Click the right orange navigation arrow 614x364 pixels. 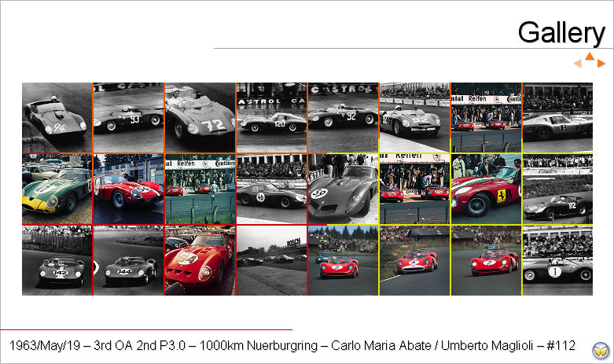(601, 64)
